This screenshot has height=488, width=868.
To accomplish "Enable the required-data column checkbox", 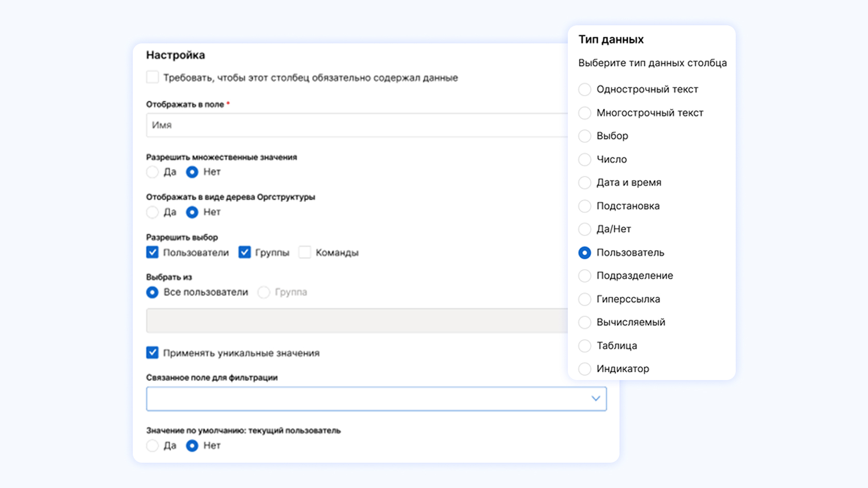I will (152, 77).
